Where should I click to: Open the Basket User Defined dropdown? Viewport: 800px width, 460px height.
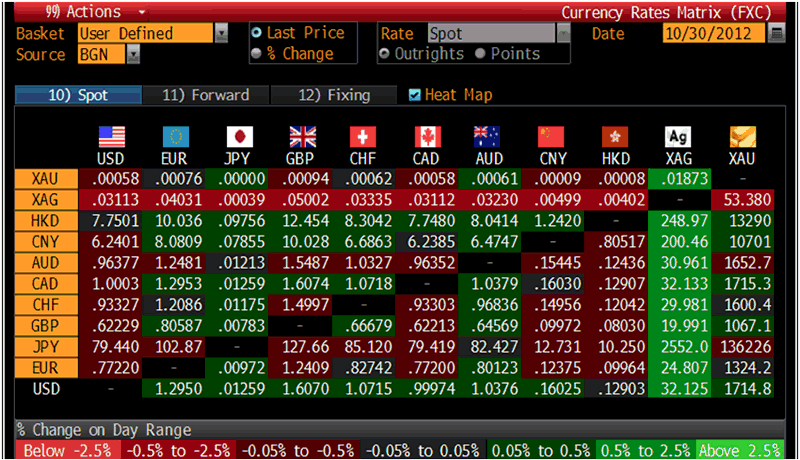[x=221, y=33]
